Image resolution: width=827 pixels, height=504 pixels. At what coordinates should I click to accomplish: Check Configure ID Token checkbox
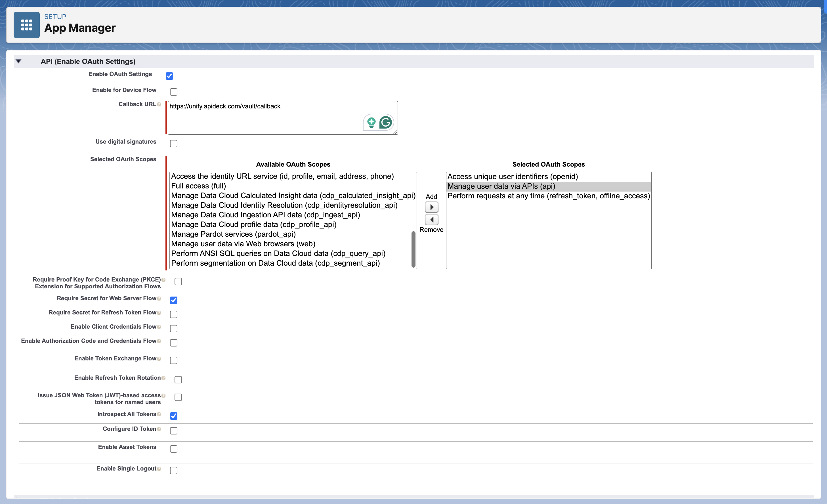click(x=173, y=431)
